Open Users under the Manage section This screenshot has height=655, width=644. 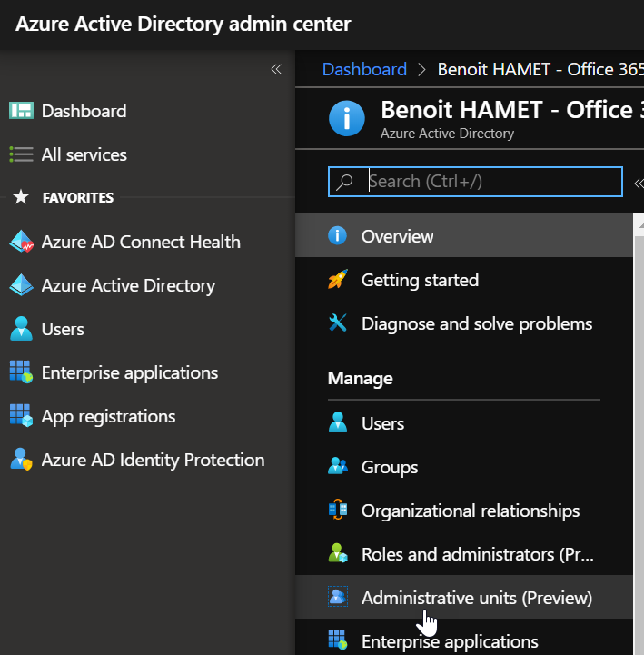pos(382,423)
